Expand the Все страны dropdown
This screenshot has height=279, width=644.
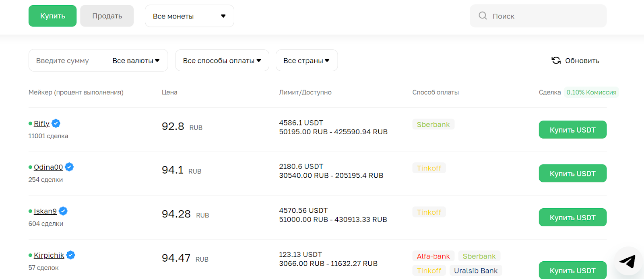point(306,61)
